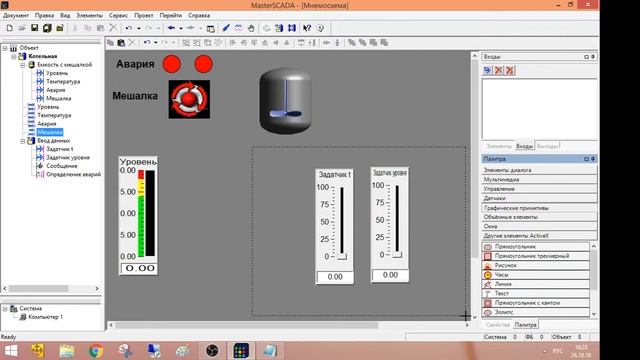Save the project with the floppy icon
Image resolution: width=640 pixels, height=360 pixels.
point(35,28)
